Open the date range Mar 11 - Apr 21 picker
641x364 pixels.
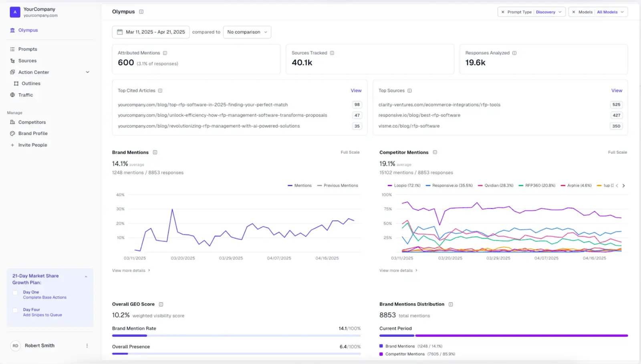click(x=151, y=32)
